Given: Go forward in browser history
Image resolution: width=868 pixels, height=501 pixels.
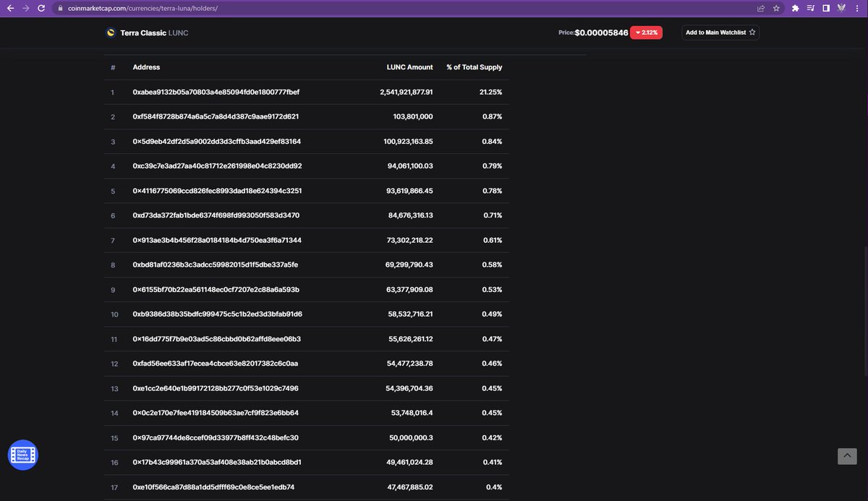Looking at the screenshot, I should click(26, 8).
